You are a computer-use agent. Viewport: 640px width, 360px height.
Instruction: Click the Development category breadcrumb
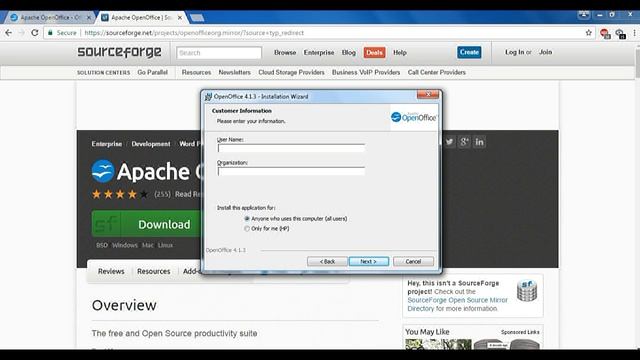(151, 144)
